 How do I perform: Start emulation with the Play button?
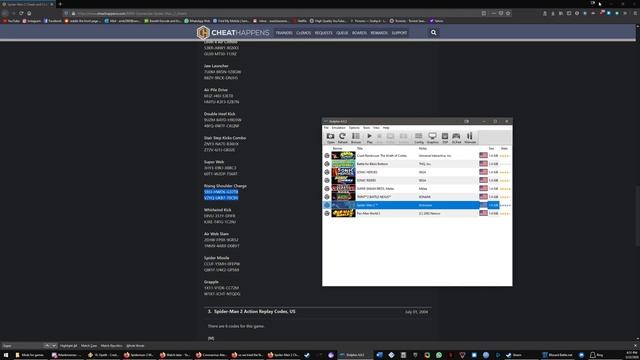coord(369,138)
